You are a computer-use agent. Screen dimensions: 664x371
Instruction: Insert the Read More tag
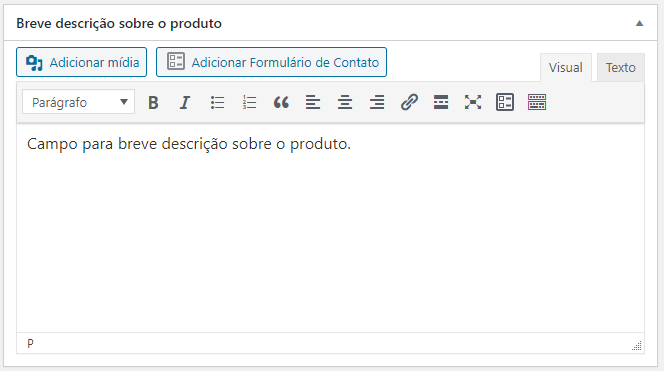tap(441, 102)
